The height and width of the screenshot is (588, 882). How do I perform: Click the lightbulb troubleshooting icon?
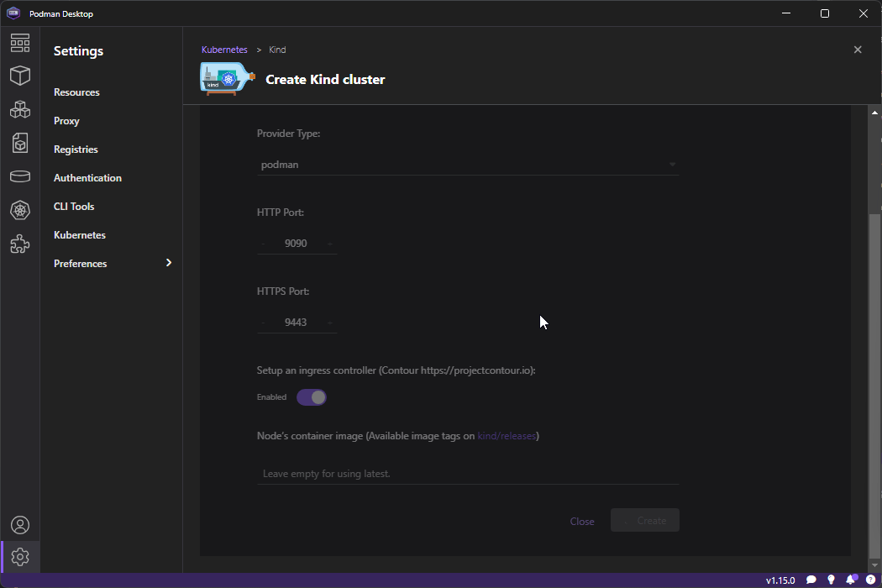point(831,580)
